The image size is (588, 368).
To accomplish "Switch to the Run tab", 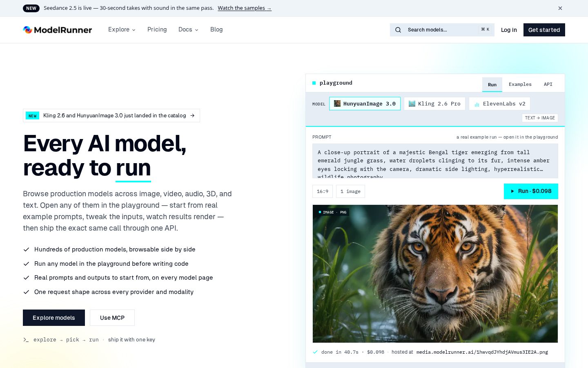I will coord(492,84).
